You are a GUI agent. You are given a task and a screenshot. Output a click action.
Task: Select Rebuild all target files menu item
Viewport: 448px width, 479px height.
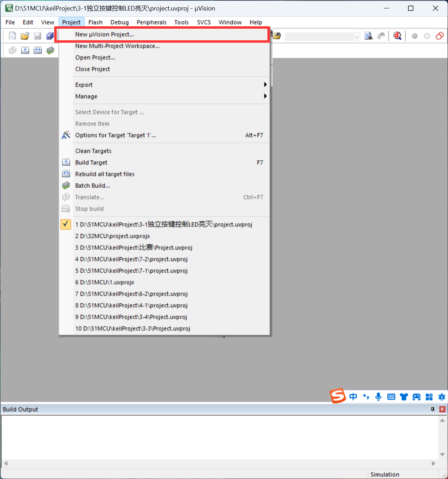pos(164,174)
